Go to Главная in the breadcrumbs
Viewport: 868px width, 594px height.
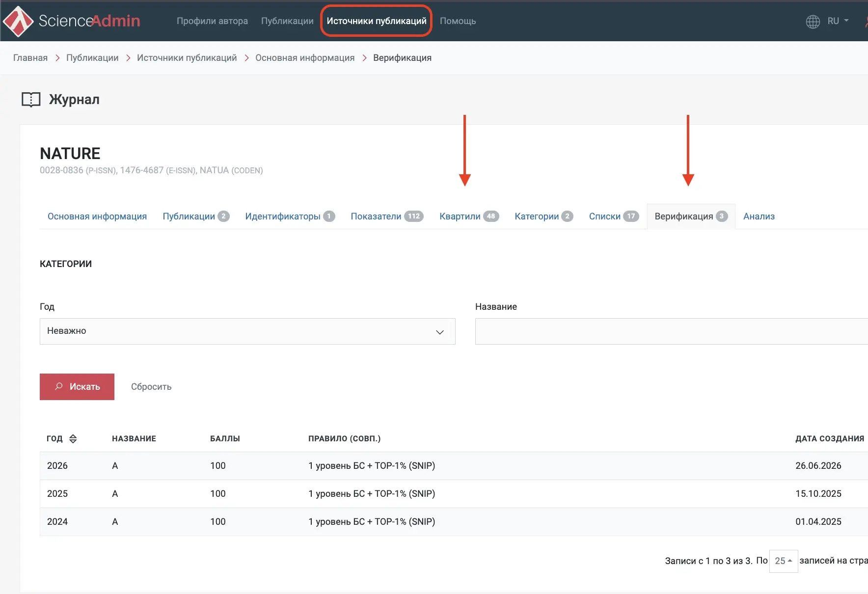point(30,58)
